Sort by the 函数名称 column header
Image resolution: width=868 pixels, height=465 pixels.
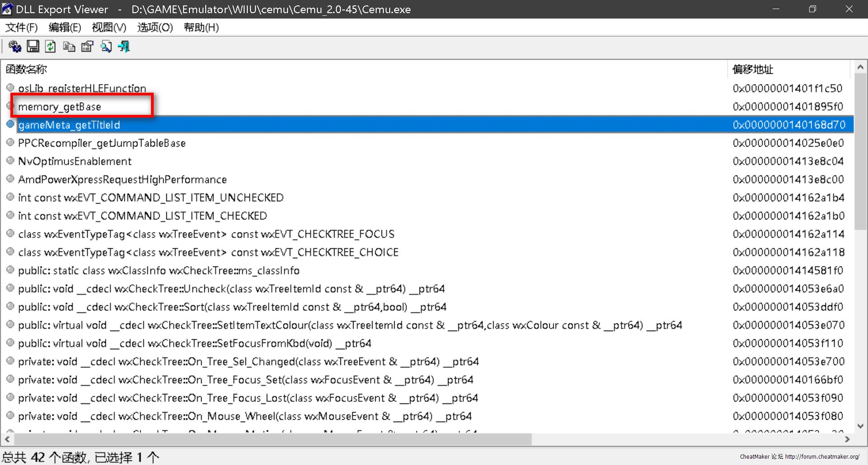[26, 69]
